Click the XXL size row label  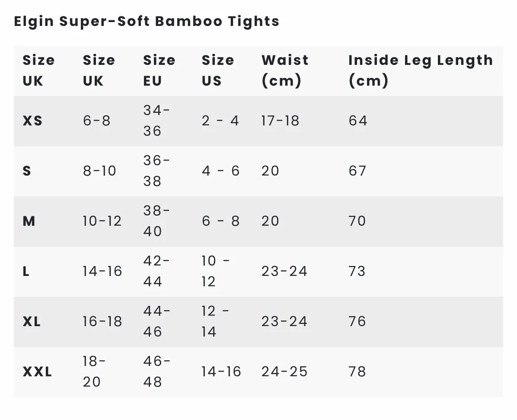[37, 372]
